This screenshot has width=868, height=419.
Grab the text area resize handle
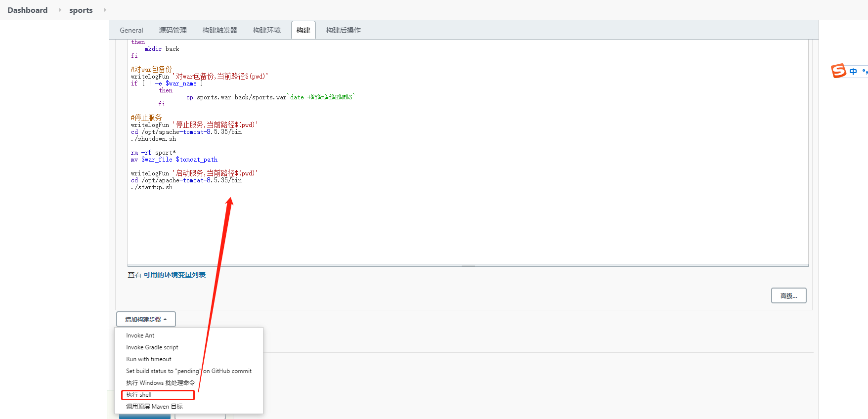[468, 266]
